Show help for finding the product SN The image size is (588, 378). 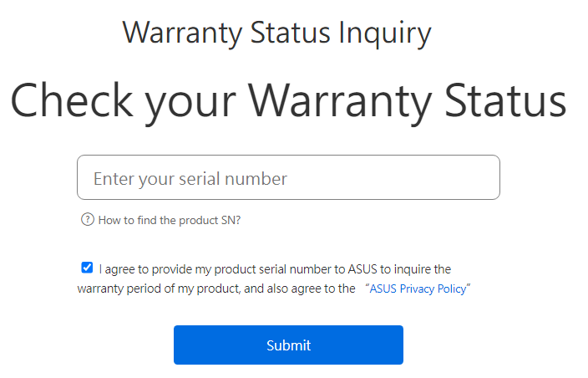click(170, 221)
